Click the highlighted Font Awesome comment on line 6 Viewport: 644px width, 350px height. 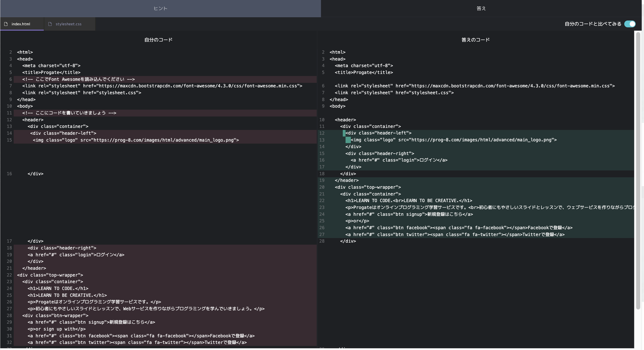coord(78,79)
